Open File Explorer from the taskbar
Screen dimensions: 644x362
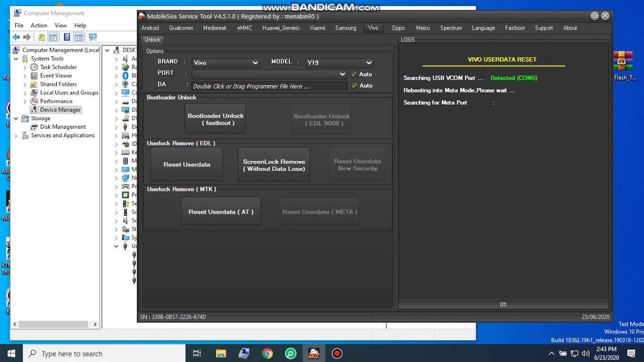tap(221, 353)
